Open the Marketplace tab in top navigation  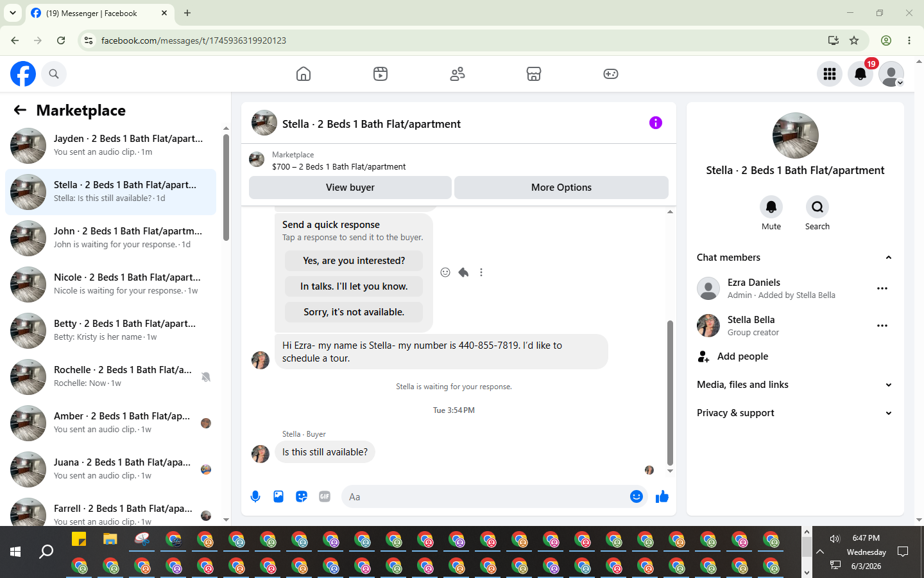click(534, 74)
